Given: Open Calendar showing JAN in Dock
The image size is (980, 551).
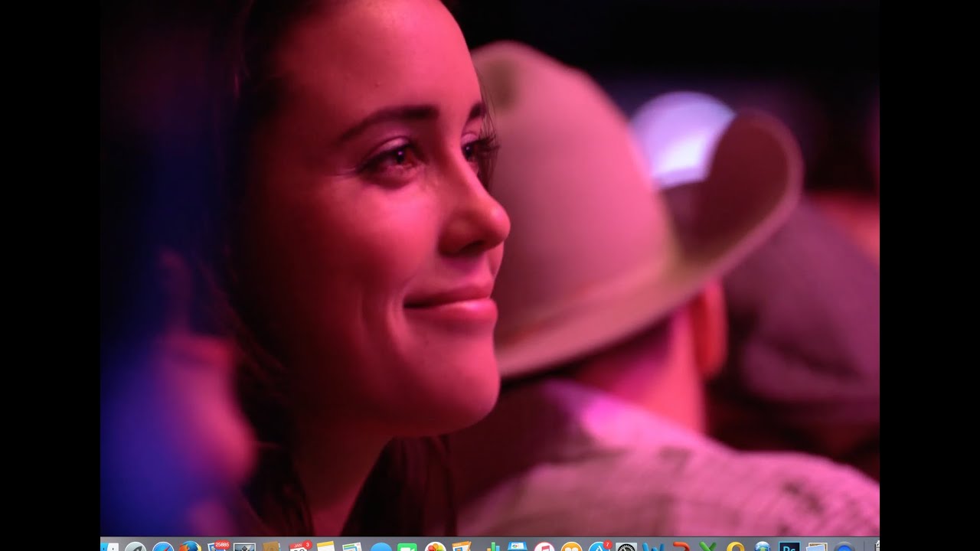Looking at the screenshot, I should 301,545.
